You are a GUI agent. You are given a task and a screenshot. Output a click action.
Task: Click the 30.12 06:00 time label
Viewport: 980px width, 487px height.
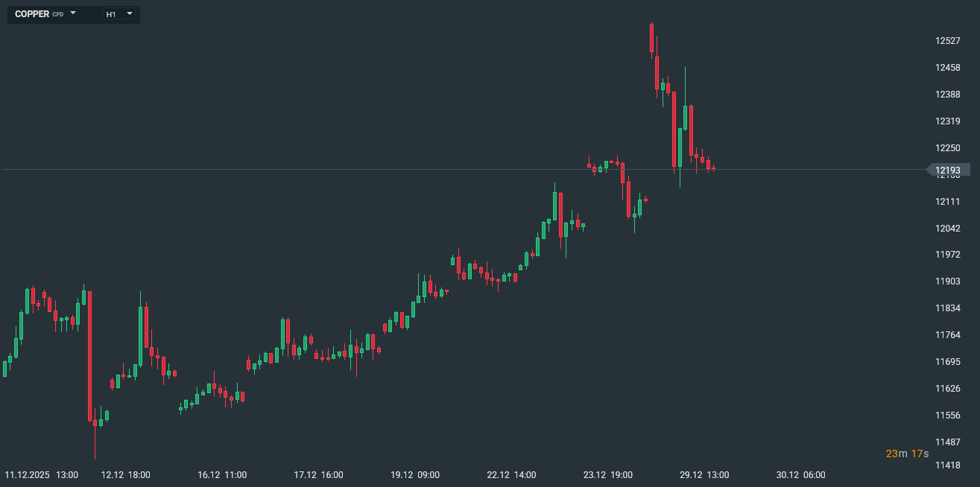[800, 475]
